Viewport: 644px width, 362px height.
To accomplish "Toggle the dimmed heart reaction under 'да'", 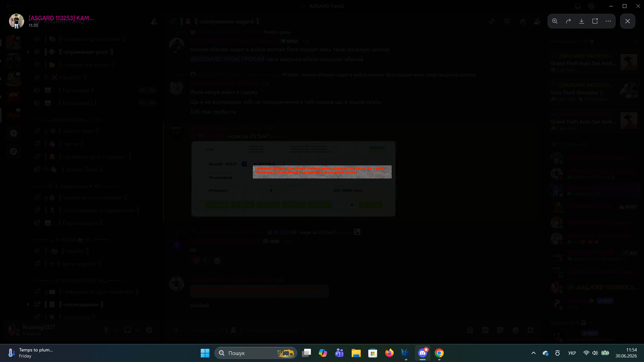I will click(200, 261).
